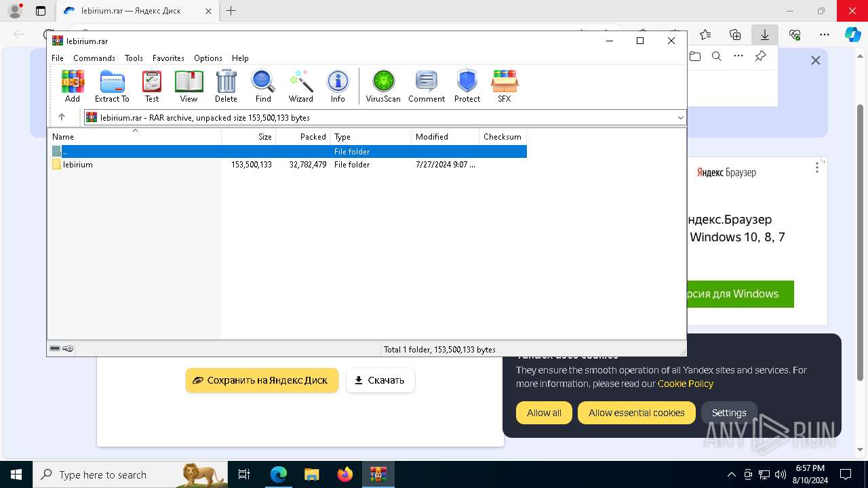
Task: Click the Protect shield icon
Action: [x=467, y=86]
